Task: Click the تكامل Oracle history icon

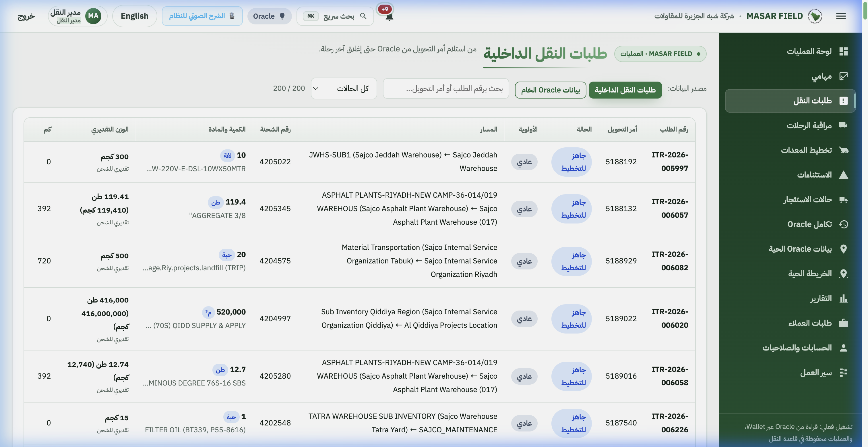Action: 843,224
